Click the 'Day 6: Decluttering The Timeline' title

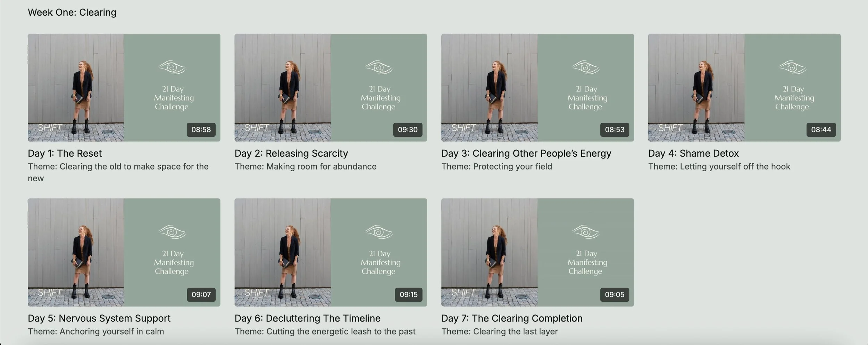click(307, 318)
